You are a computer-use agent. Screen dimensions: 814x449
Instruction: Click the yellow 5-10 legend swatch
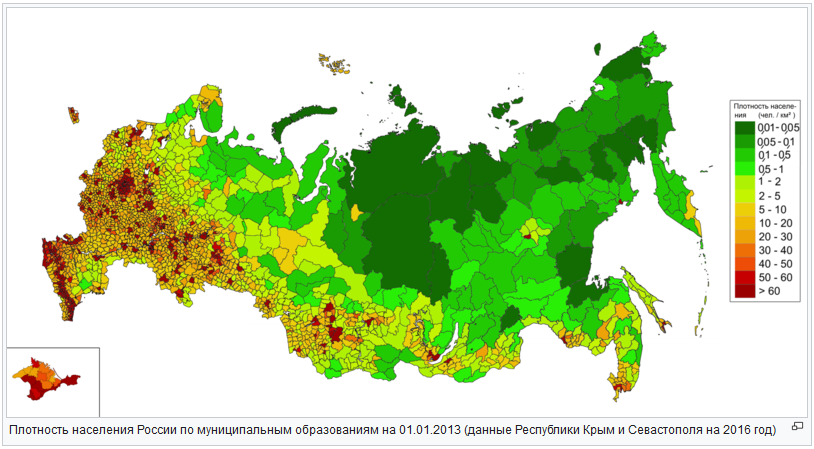coord(744,209)
